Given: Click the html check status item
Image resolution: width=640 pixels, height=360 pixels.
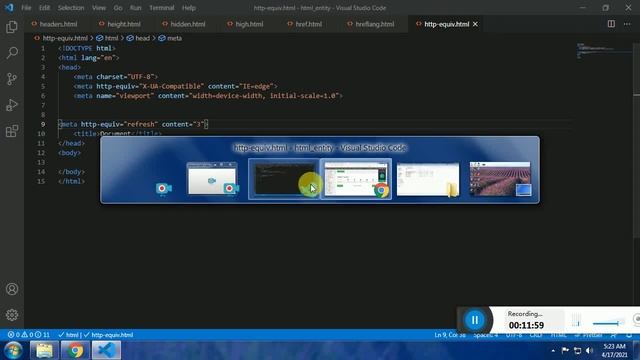Looking at the screenshot, I should 69,335.
